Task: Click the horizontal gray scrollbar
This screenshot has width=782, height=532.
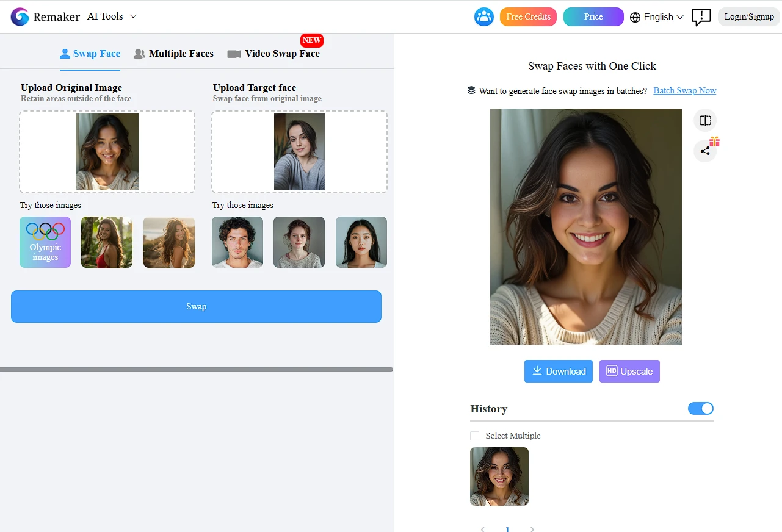Action: pyautogui.click(x=197, y=369)
